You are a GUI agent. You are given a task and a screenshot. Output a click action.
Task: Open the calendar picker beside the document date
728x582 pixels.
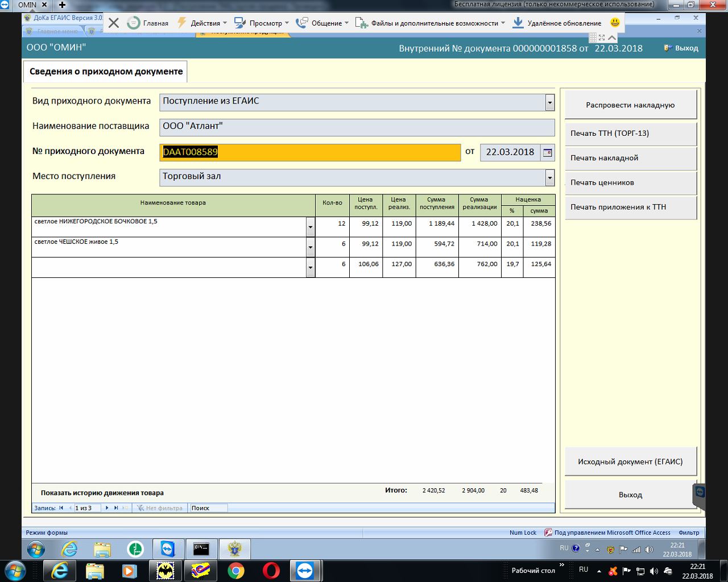547,152
